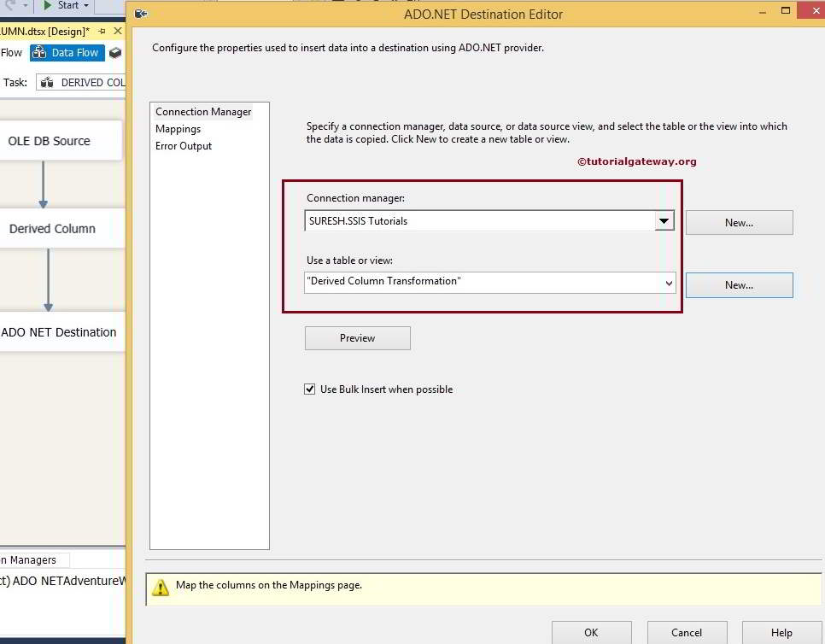Select the Error Output page
Image resolution: width=825 pixels, height=644 pixels.
184,146
